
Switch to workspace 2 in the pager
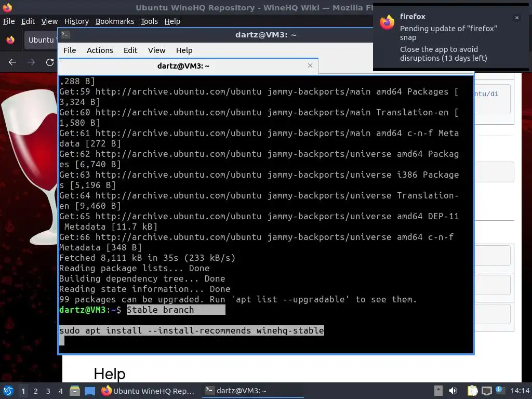pos(36,391)
